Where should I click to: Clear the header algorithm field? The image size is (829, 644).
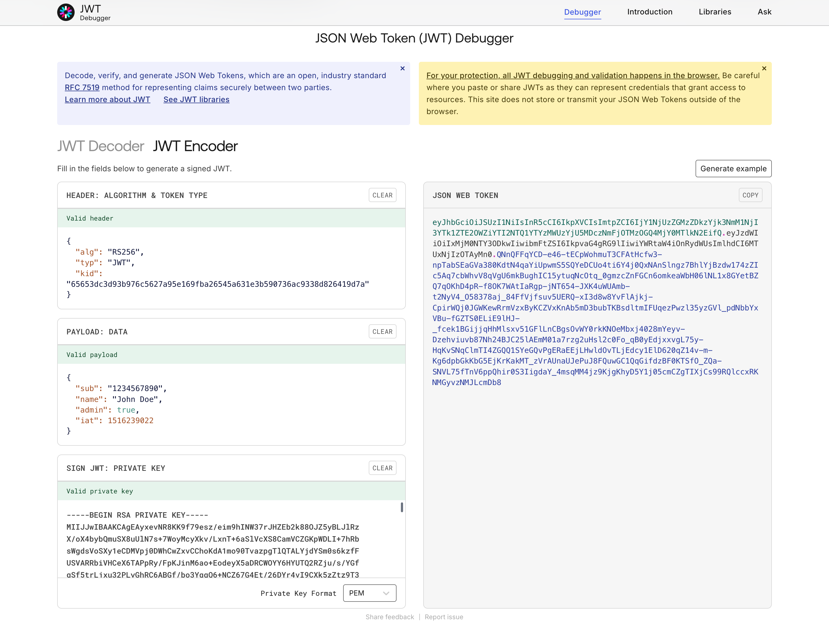382,195
